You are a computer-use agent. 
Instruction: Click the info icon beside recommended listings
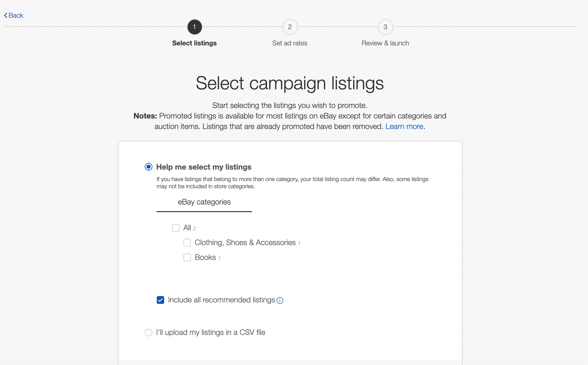click(x=280, y=300)
